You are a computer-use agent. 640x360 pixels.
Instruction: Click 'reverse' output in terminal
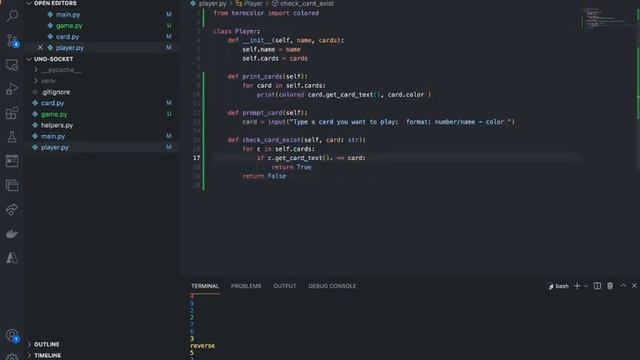click(202, 346)
